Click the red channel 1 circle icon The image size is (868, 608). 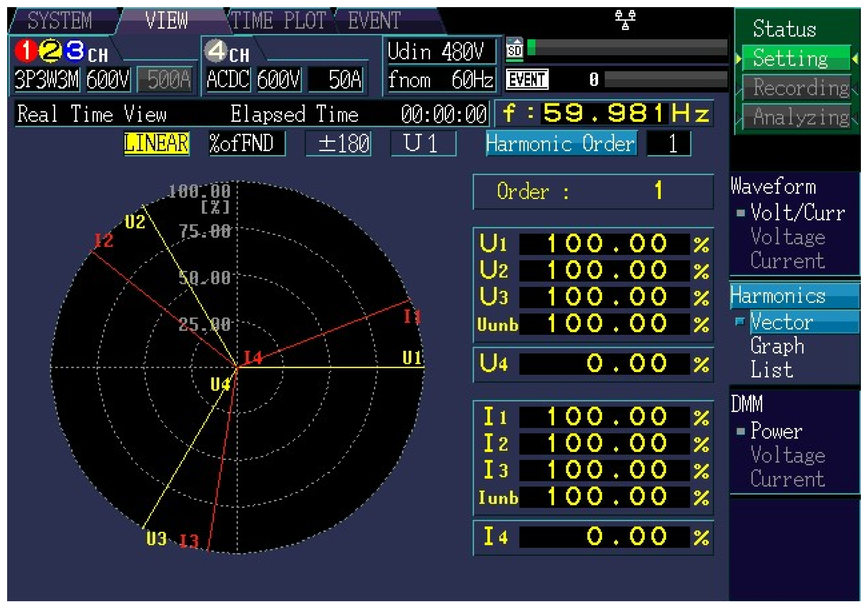click(x=26, y=51)
